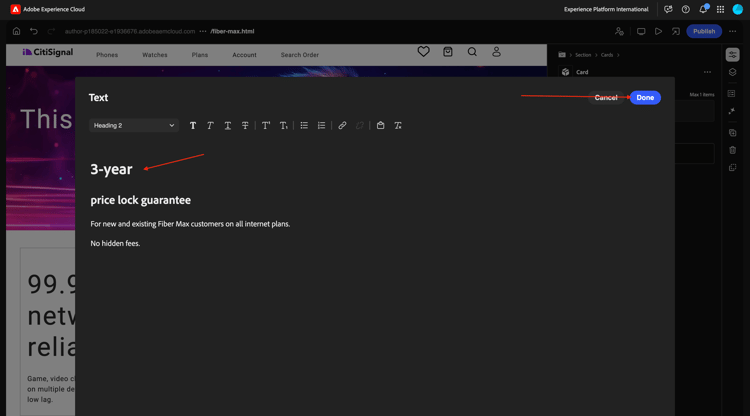The image size is (750, 416).
Task: Click the delete trash icon in side rail
Action: (732, 150)
